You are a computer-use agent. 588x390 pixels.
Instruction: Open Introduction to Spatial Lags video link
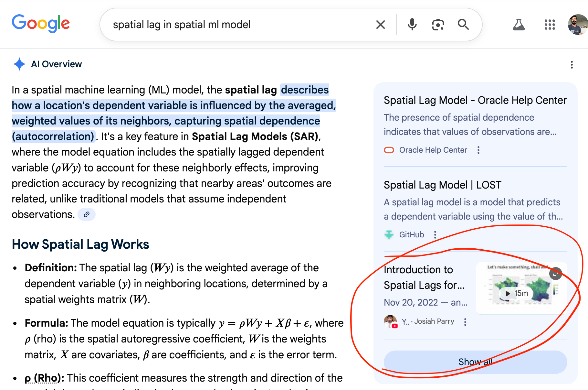click(x=424, y=277)
